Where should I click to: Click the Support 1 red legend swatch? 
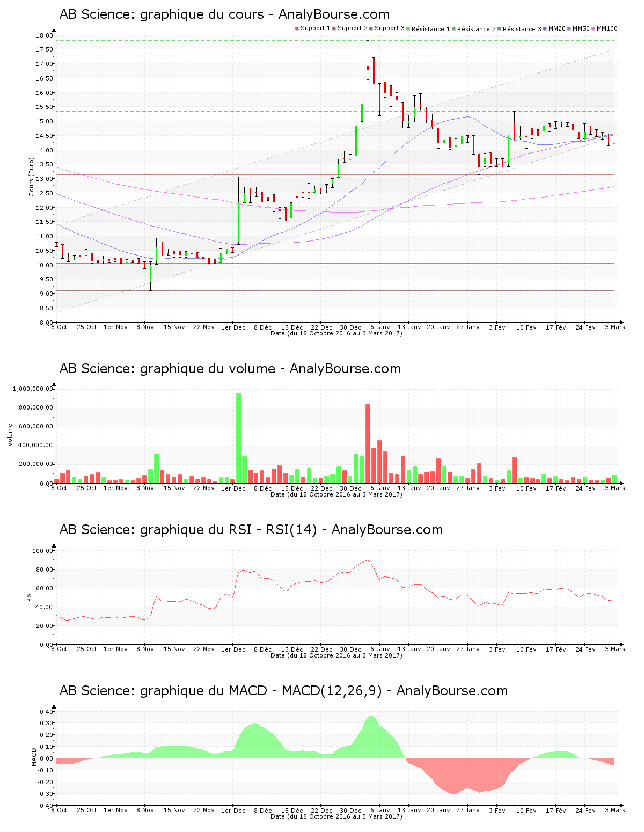[x=296, y=28]
